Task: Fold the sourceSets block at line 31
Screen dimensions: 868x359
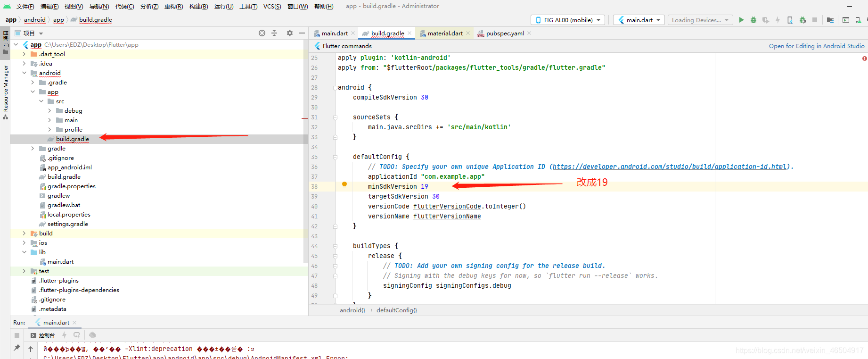Action: (x=335, y=117)
